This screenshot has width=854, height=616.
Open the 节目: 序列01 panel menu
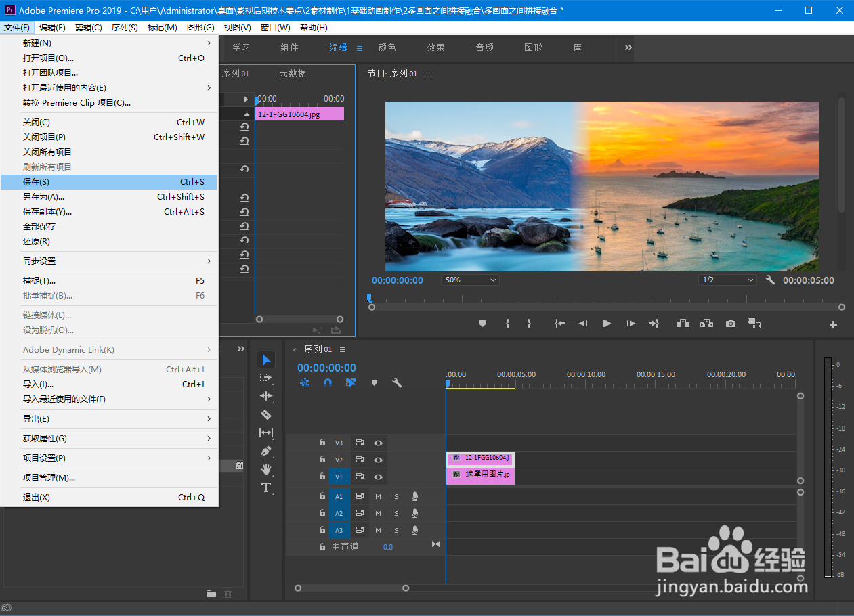coord(428,74)
